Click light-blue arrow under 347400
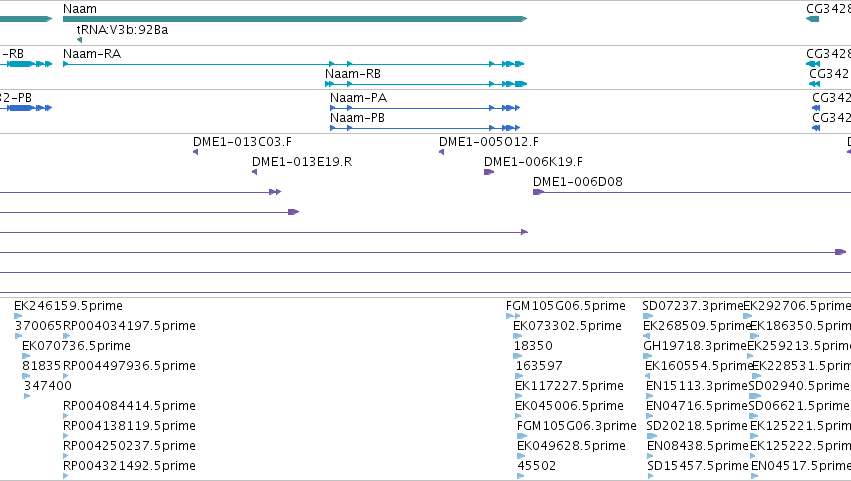The width and height of the screenshot is (851, 481). click(x=27, y=396)
